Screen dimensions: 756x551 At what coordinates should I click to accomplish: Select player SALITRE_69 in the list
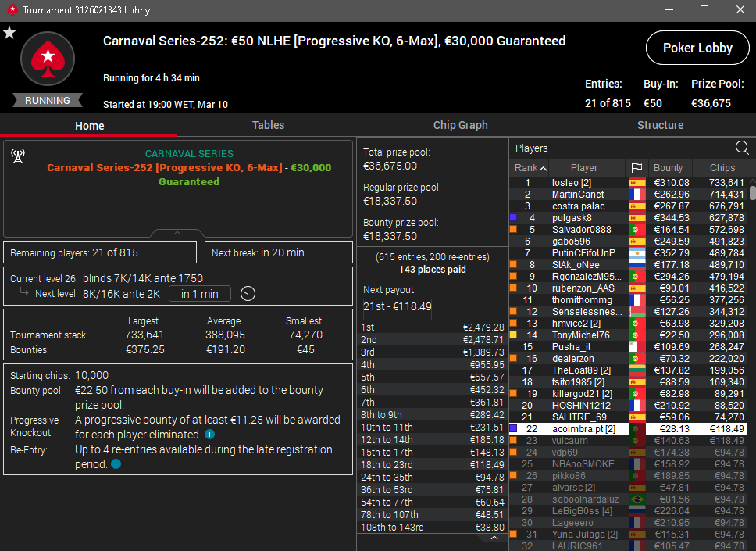tap(579, 417)
